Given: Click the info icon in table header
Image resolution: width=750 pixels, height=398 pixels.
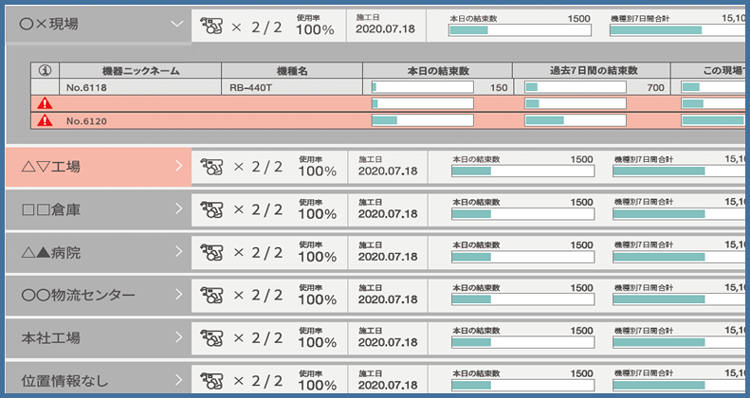Looking at the screenshot, I should 45,71.
